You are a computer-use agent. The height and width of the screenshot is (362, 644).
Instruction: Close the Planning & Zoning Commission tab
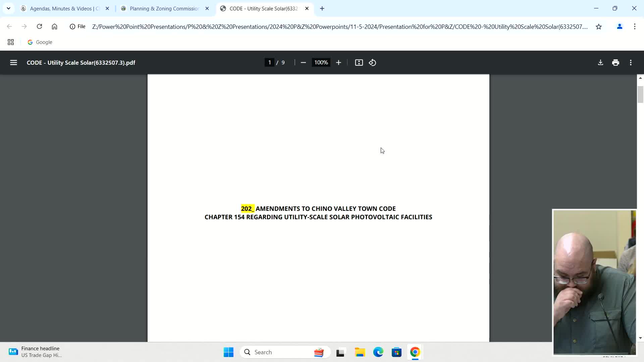coord(207,8)
